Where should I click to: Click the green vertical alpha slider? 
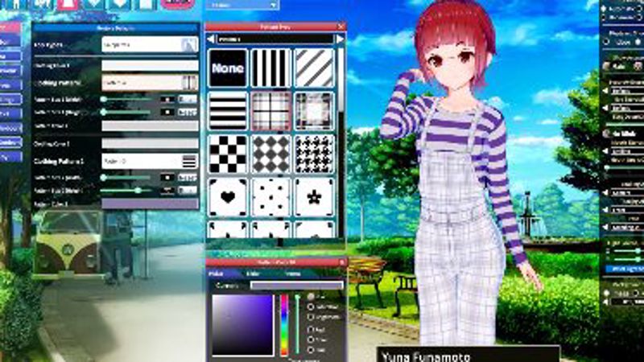tap(297, 325)
